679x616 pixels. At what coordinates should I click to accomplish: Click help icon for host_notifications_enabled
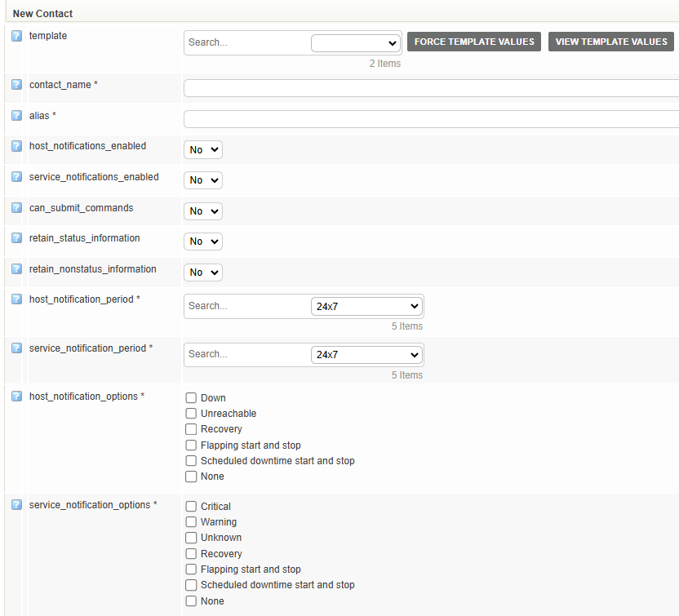pos(16,147)
